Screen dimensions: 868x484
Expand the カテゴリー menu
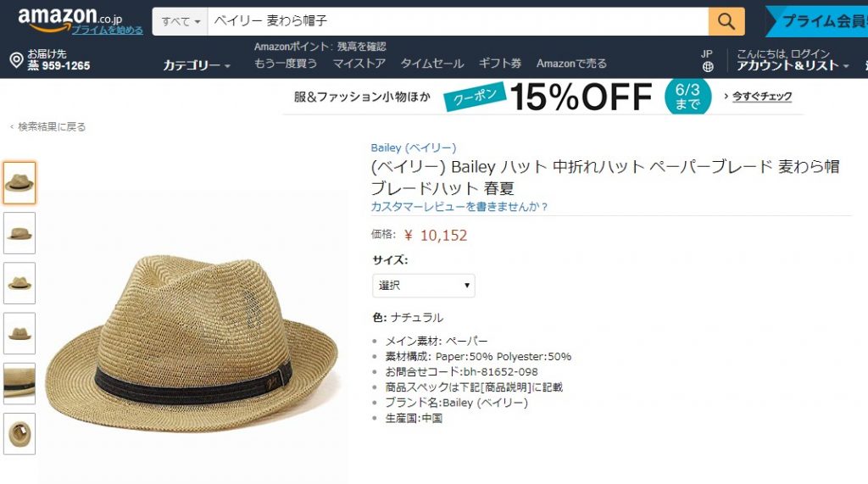[197, 65]
